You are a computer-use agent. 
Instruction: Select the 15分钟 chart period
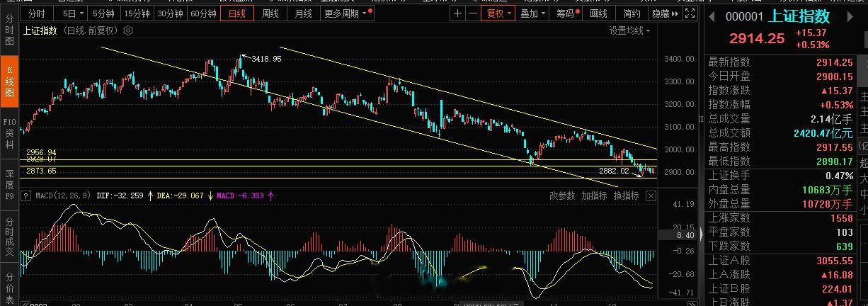pos(137,13)
